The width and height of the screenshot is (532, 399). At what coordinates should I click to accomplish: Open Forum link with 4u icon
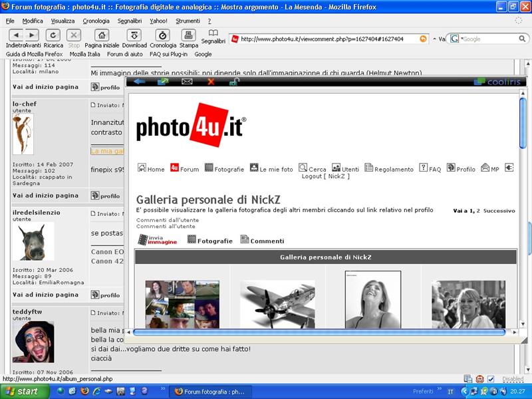coord(185,168)
